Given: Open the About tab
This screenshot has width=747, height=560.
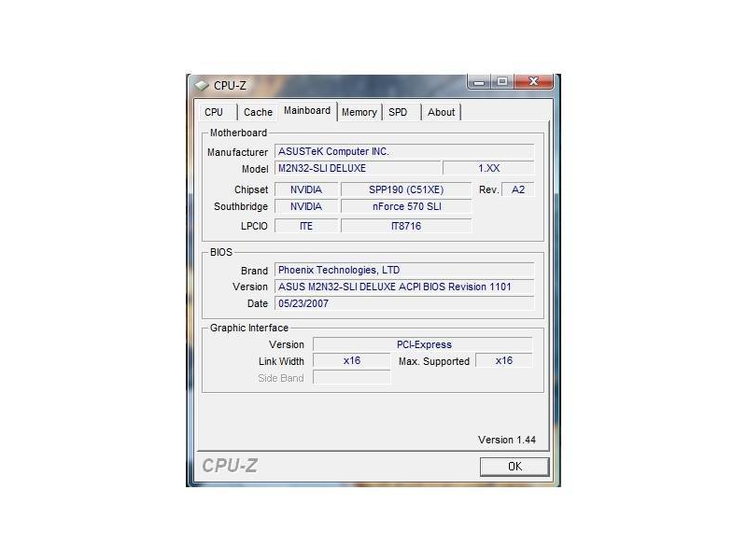Looking at the screenshot, I should [x=441, y=112].
